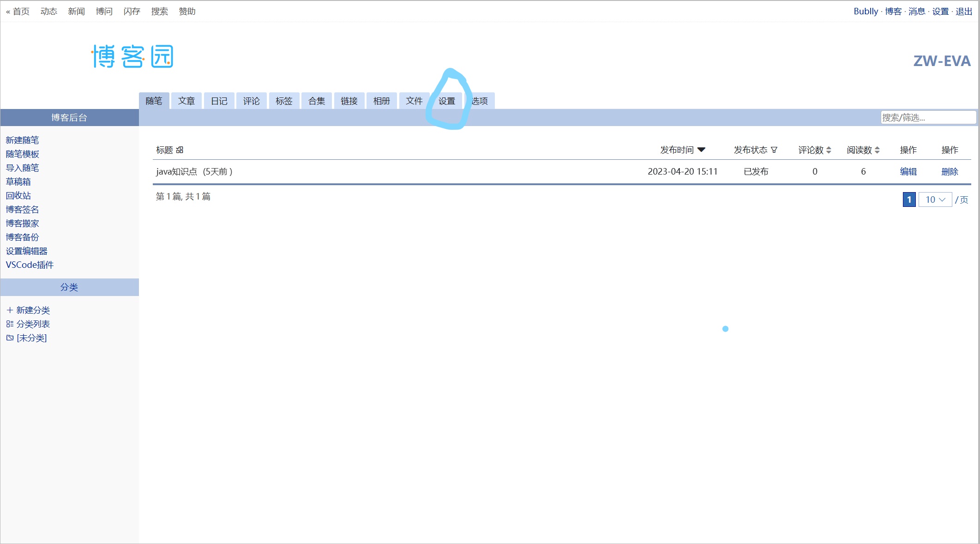Open 随笔模板 in sidebar

tap(22, 154)
